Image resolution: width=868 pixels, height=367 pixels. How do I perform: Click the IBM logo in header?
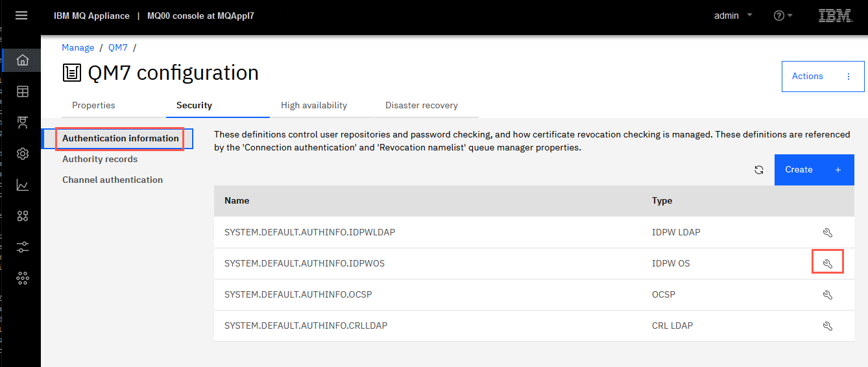[x=836, y=16]
